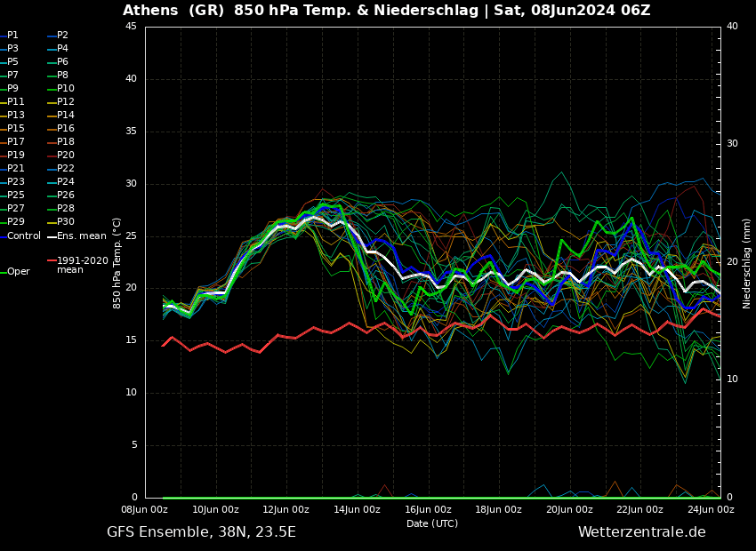The width and height of the screenshot is (756, 551).
Task: Click the Niederschlag (mm) right axis title
Action: 747,263
